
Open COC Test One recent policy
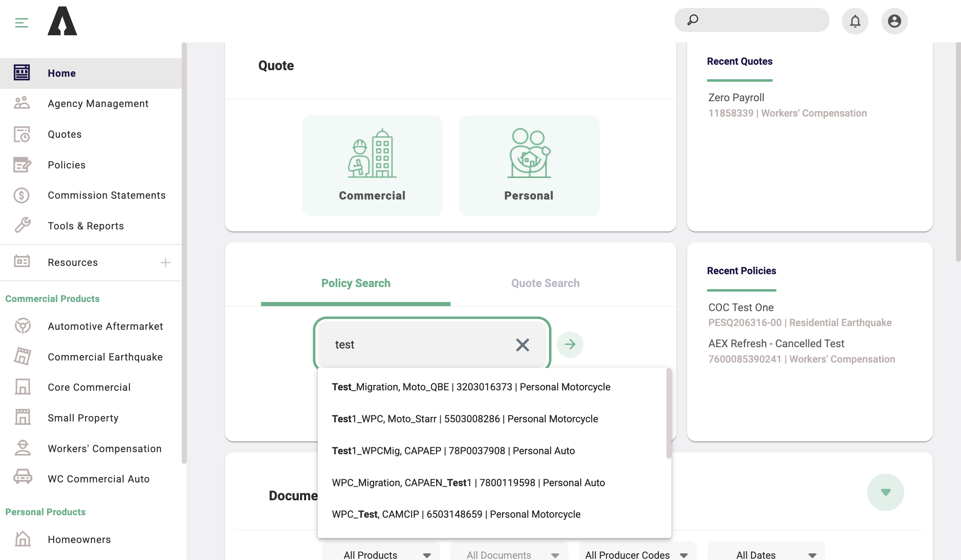click(x=741, y=307)
